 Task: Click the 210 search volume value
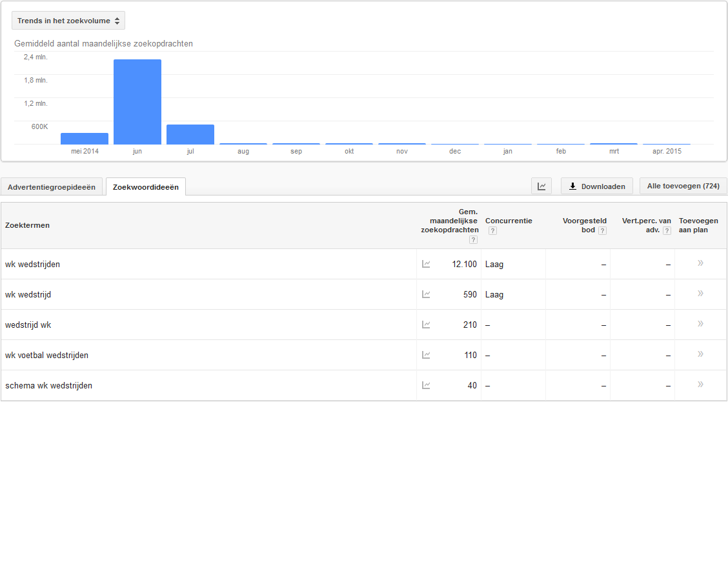tap(470, 325)
